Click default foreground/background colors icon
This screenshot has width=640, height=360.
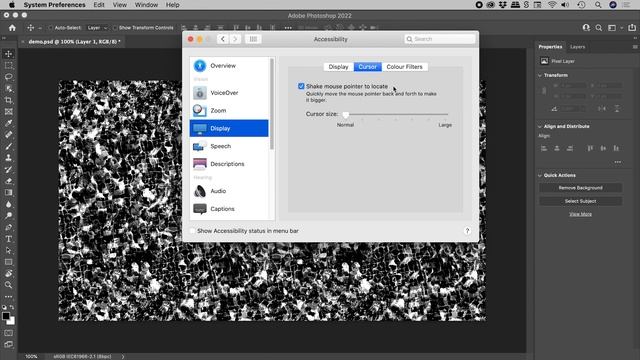pos(4,307)
